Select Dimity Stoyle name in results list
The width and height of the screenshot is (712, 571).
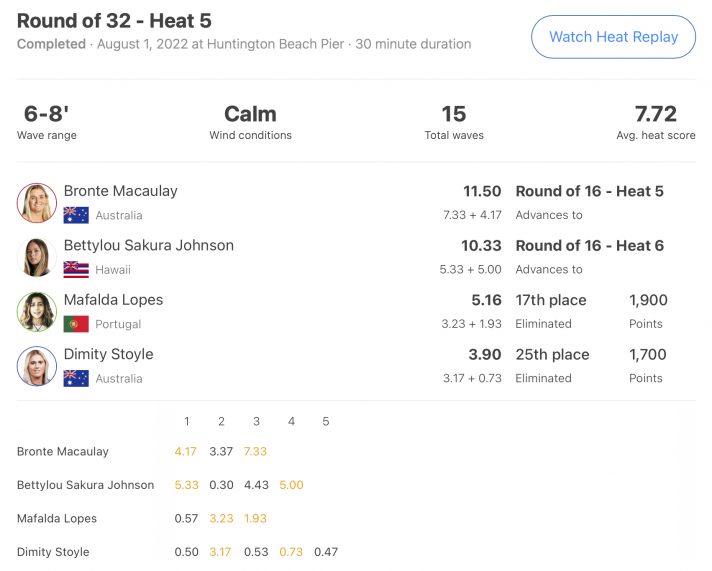pos(109,355)
